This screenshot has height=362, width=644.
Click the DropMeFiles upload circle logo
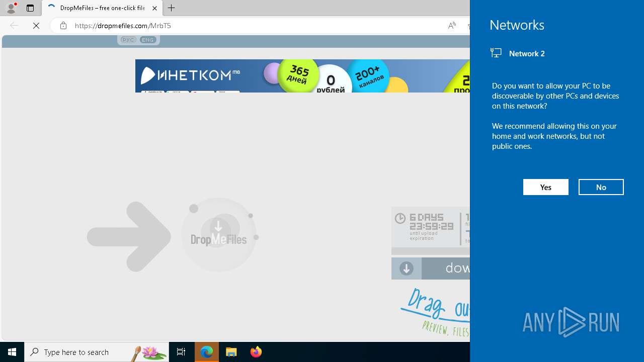(x=219, y=235)
